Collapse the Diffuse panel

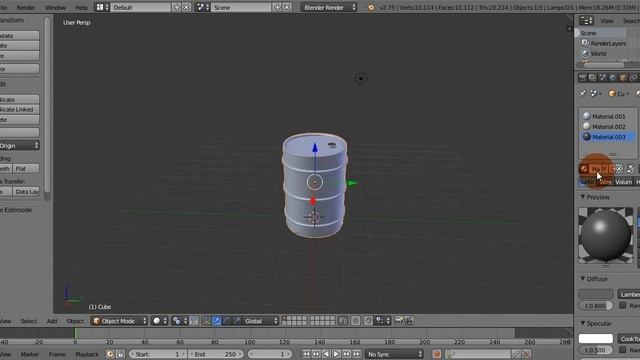(x=594, y=279)
